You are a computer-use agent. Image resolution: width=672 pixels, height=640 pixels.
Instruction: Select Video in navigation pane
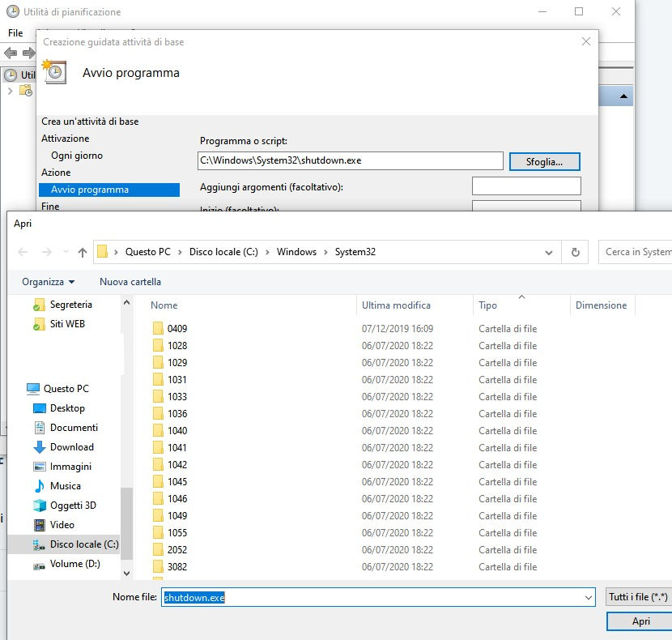pyautogui.click(x=54, y=525)
